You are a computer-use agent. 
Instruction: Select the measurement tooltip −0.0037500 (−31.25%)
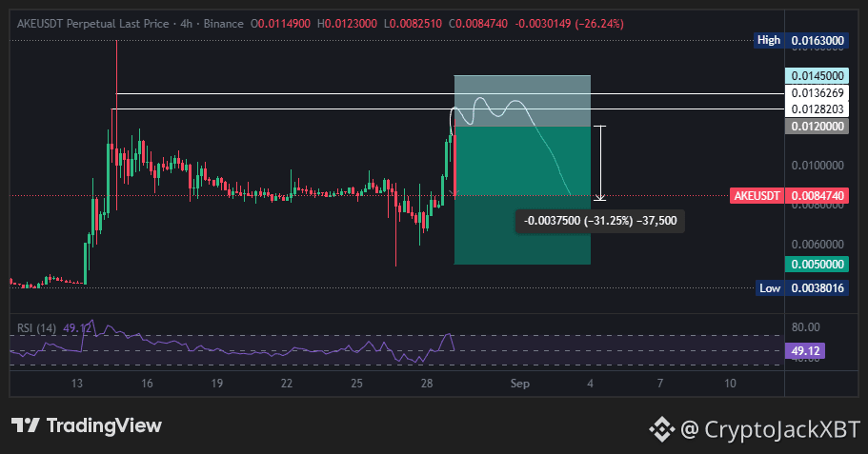point(600,221)
